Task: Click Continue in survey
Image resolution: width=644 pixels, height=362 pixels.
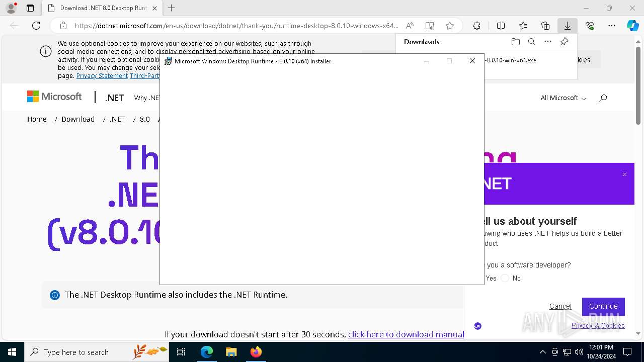Action: 603,306
